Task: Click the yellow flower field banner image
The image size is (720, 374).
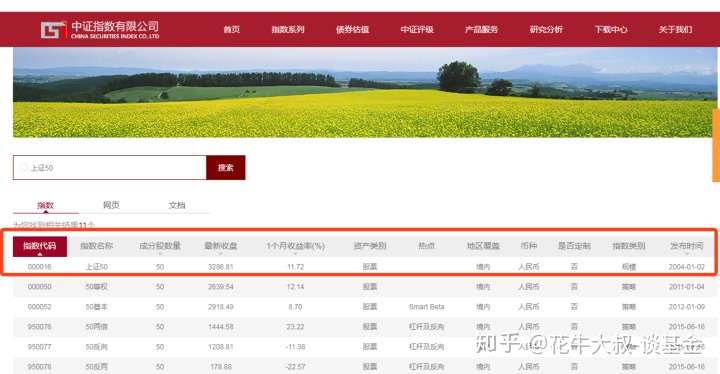Action: [x=365, y=92]
